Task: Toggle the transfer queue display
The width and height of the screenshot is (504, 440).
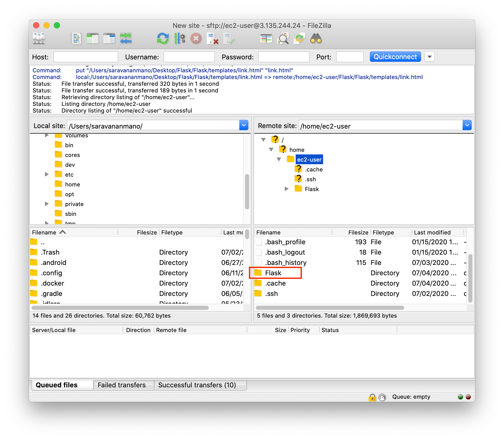Action: pos(126,39)
